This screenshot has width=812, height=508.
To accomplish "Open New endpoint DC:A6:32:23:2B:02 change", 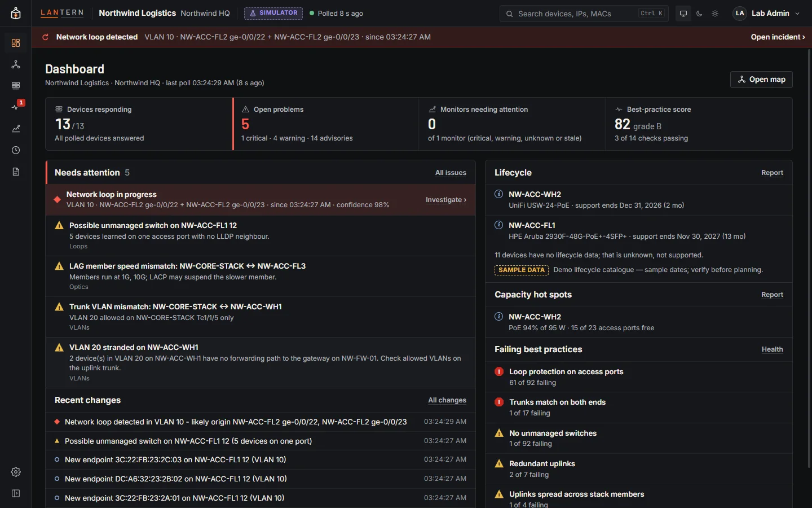I will (x=261, y=479).
